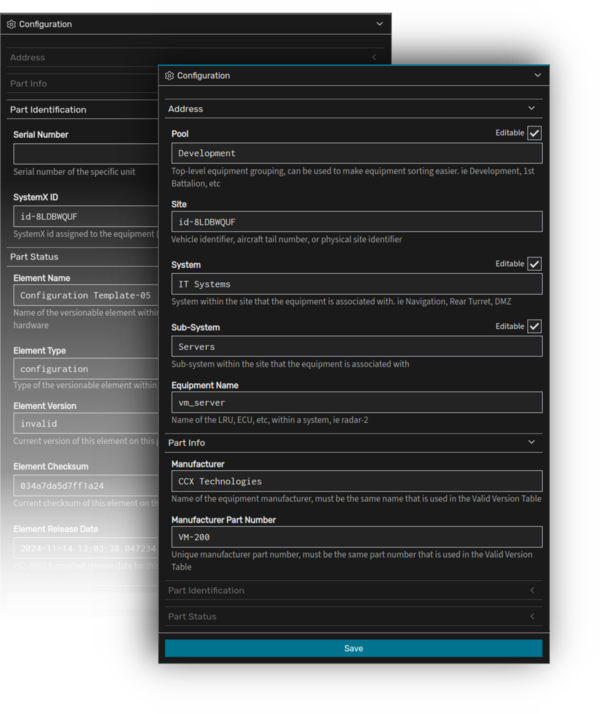600x714 pixels.
Task: Click the Site field with id-8LDBWQUF
Action: click(x=357, y=222)
